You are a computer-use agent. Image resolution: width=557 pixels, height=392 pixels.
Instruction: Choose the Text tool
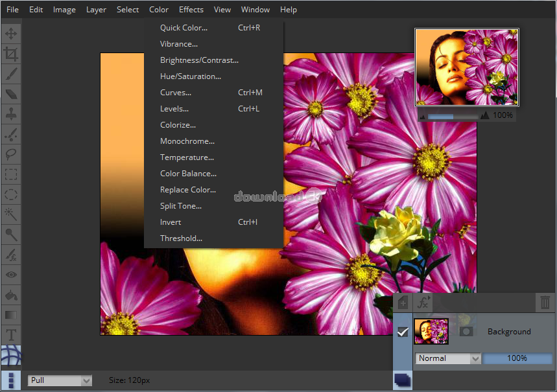click(11, 335)
